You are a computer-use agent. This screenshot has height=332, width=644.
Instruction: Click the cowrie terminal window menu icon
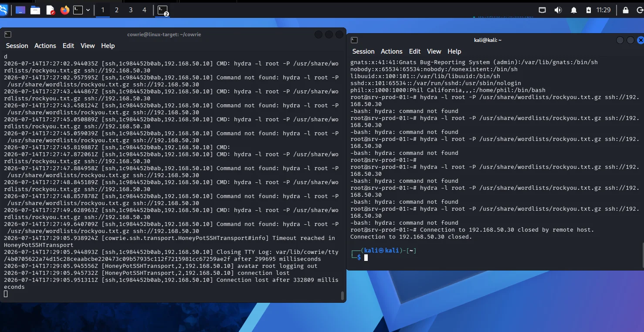8,34
